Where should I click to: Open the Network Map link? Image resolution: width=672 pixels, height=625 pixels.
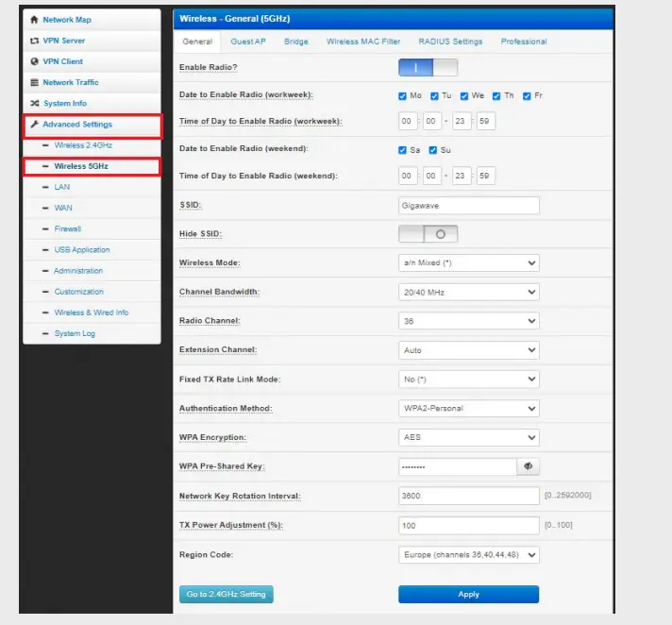click(67, 20)
